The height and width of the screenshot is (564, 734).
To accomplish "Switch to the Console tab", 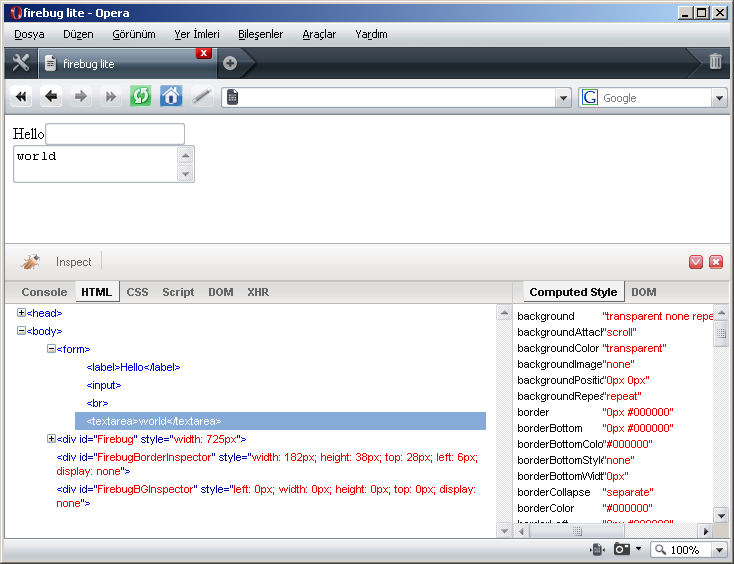I will (x=44, y=292).
